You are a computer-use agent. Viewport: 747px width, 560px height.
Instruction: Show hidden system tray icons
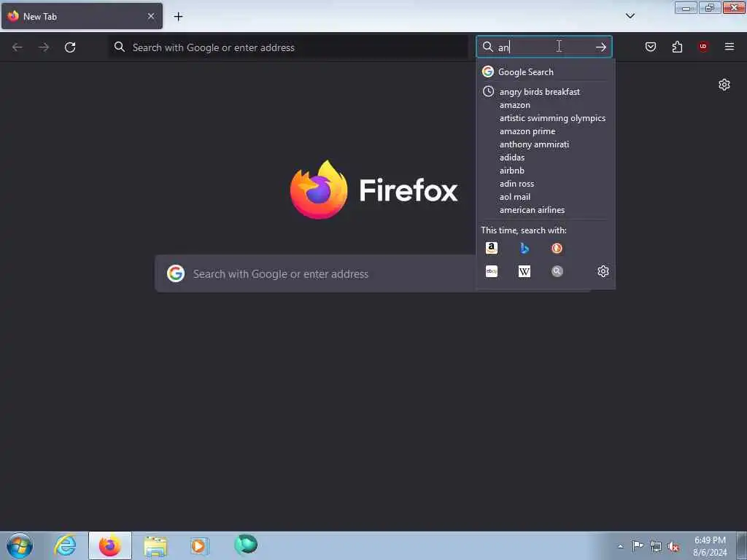pyautogui.click(x=620, y=546)
